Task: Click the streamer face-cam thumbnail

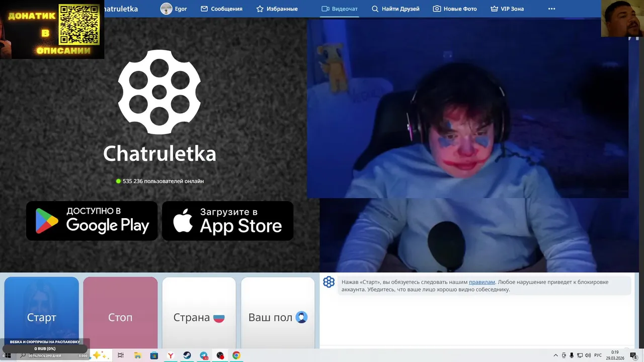Action: click(x=622, y=18)
